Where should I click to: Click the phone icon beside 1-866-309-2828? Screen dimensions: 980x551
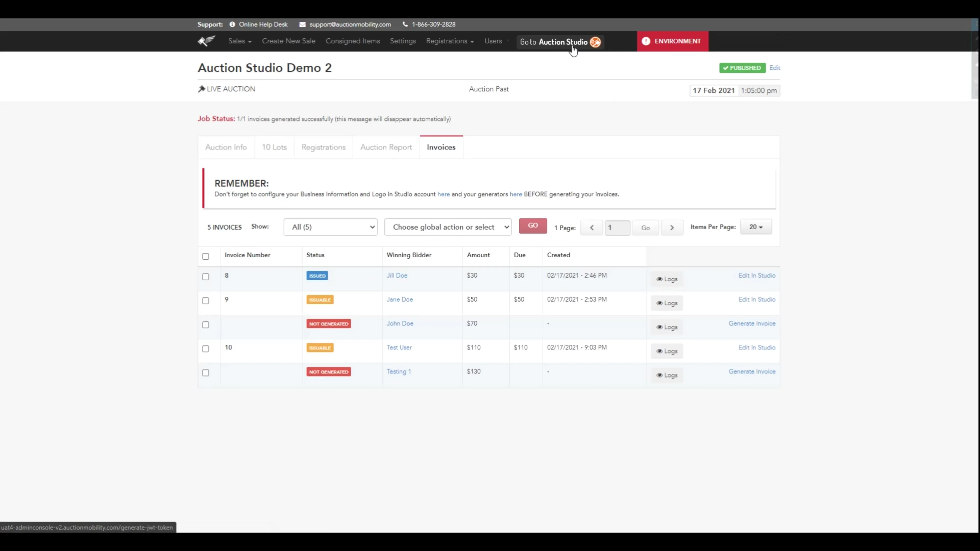(x=405, y=24)
